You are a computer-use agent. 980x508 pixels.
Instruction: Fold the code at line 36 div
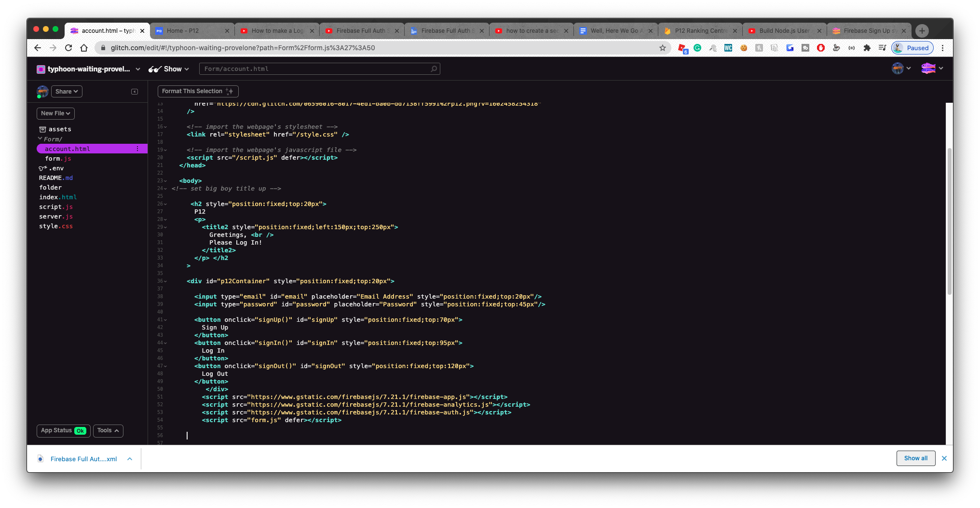(x=165, y=281)
